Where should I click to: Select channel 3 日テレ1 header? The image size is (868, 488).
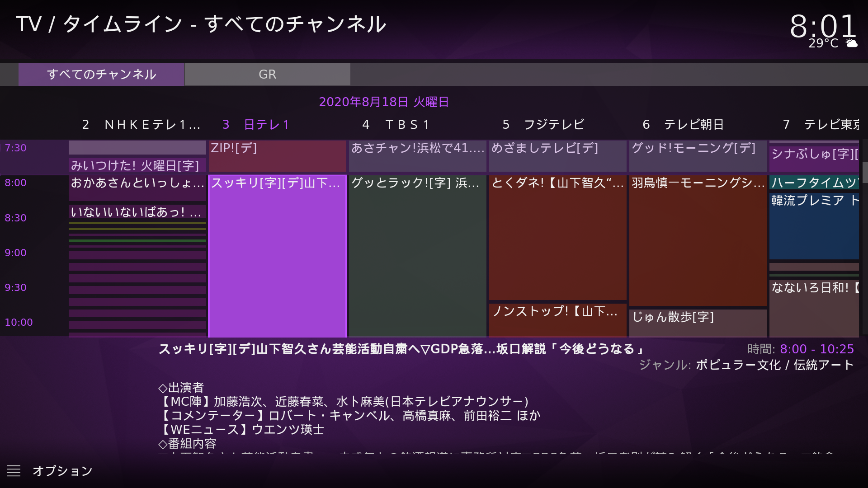(256, 124)
